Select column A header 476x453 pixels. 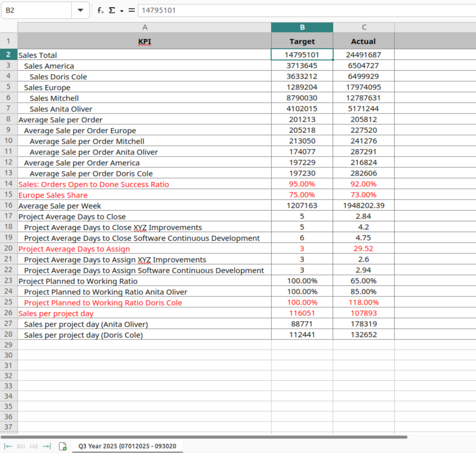pos(144,27)
